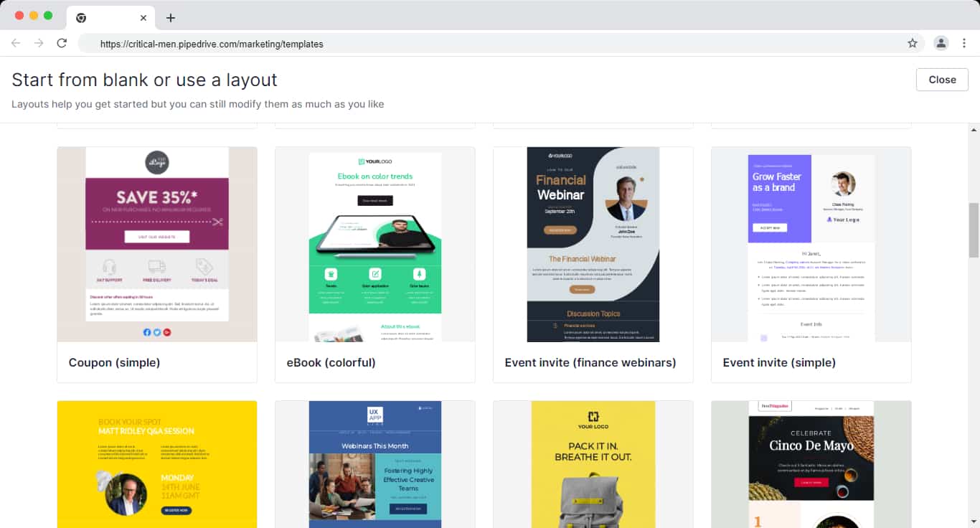Select the Coupon (simple) template thumbnail
This screenshot has width=980, height=528.
tap(157, 245)
